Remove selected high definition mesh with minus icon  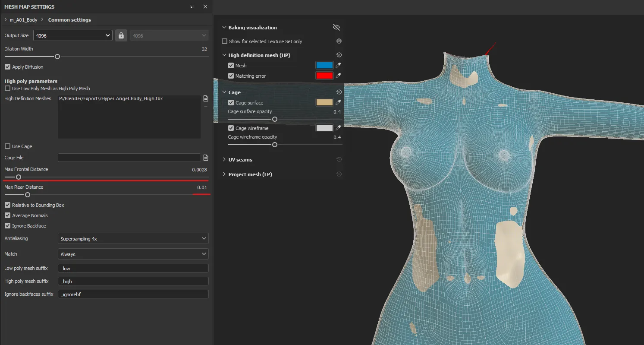206,106
